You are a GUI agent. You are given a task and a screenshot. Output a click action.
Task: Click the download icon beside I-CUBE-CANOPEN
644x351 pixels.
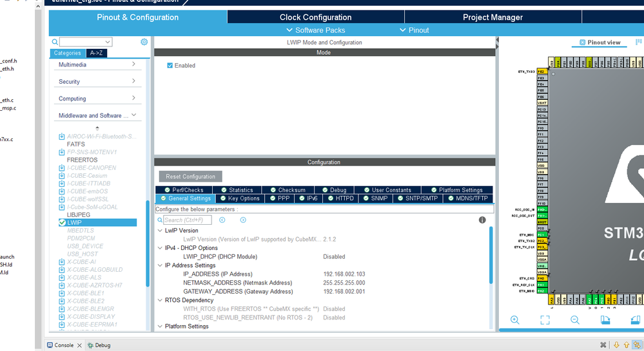62,168
